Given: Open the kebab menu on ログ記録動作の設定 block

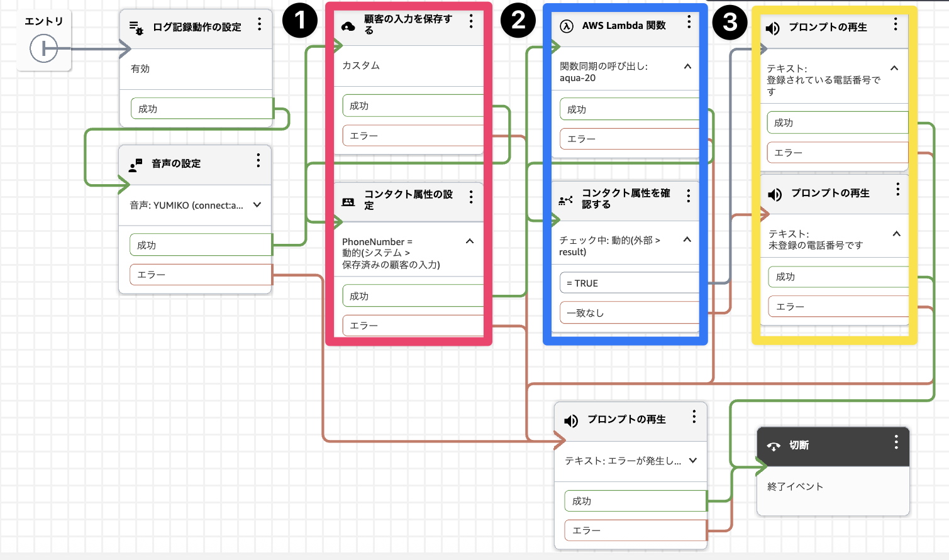Looking at the screenshot, I should 259,25.
